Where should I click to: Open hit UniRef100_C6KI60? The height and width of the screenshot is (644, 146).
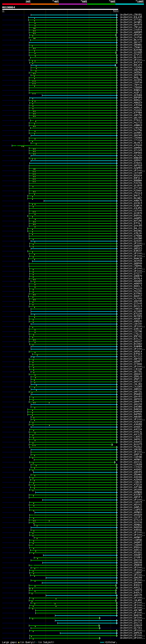point(131,324)
